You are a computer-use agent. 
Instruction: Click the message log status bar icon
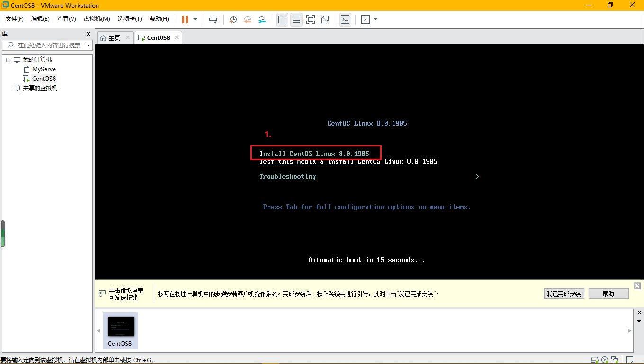coord(630,360)
